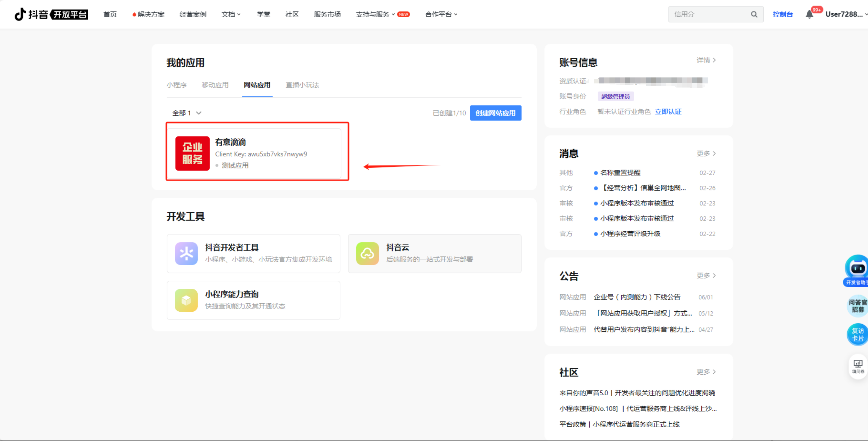Switch to the 直播小玩法 tab
Image resolution: width=868 pixels, height=441 pixels.
pos(302,85)
